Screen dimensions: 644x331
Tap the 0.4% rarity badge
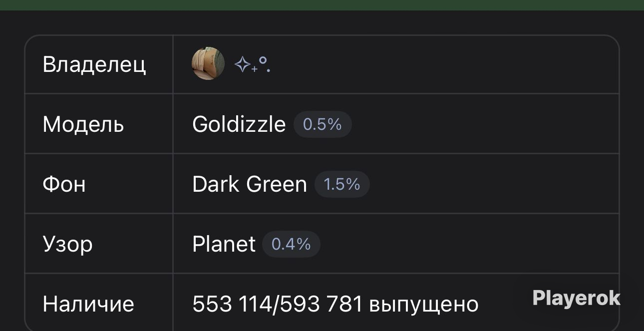click(x=291, y=244)
